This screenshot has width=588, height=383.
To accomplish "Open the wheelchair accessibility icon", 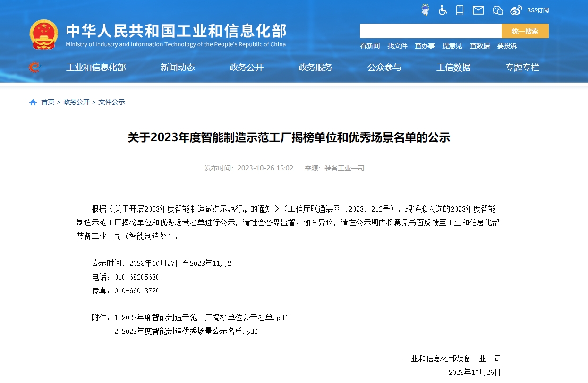I will click(x=443, y=10).
